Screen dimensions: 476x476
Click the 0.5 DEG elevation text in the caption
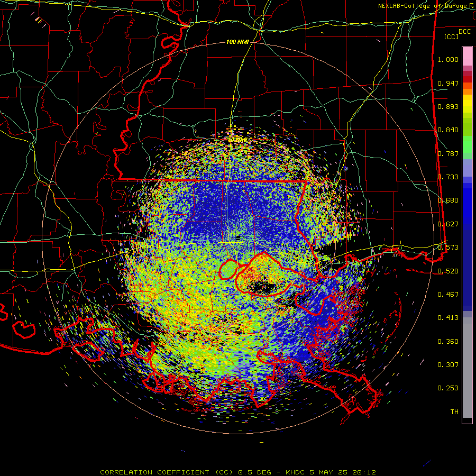click(x=254, y=472)
